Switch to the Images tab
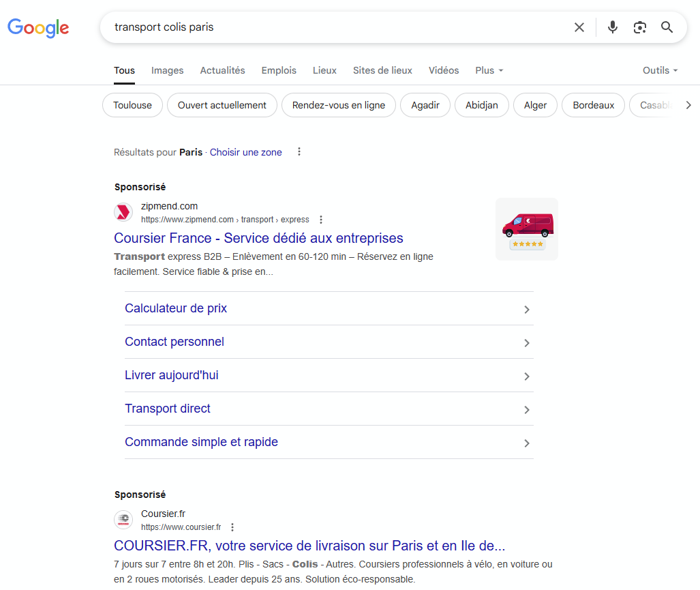This screenshot has width=700, height=590. pyautogui.click(x=167, y=70)
